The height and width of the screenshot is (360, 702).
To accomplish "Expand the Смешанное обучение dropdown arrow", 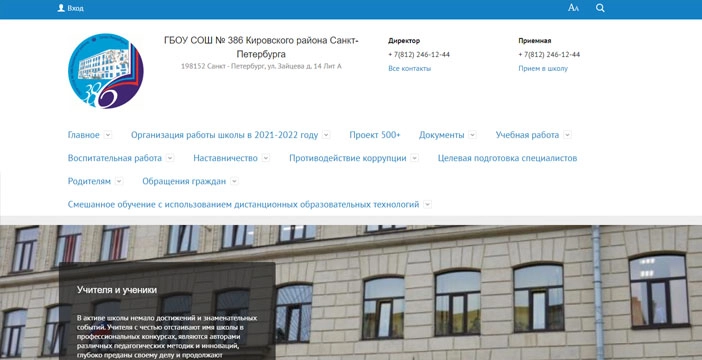I will [428, 205].
